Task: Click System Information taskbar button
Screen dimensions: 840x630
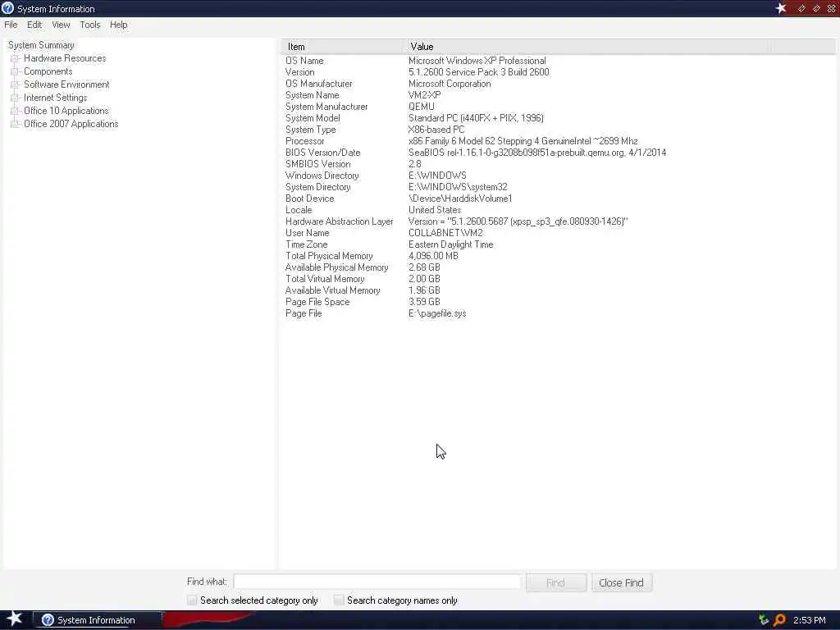Action: (x=98, y=620)
